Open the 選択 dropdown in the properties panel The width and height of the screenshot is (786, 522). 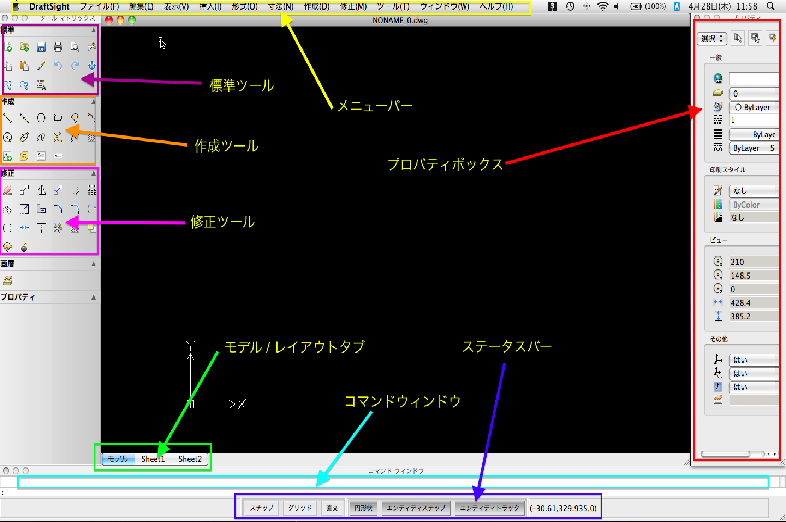tap(712, 38)
